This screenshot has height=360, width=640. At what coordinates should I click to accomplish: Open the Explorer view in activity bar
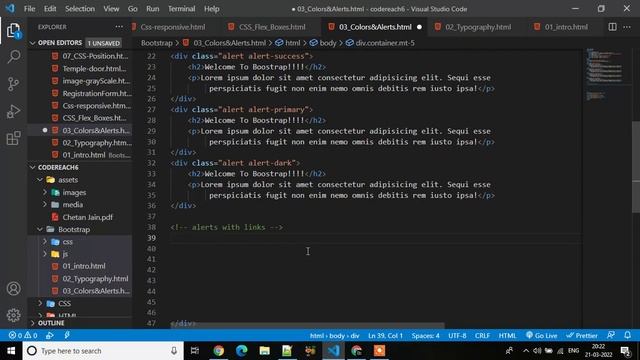13,30
